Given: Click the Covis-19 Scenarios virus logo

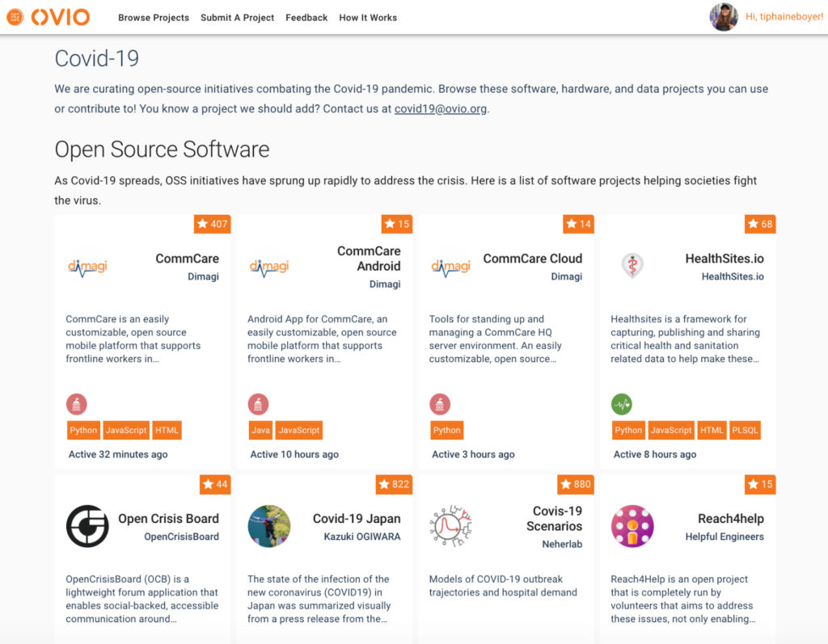Looking at the screenshot, I should click(x=451, y=526).
